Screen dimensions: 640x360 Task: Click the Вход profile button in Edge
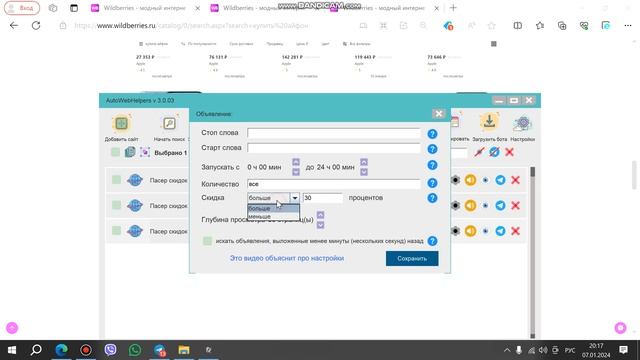22,8
